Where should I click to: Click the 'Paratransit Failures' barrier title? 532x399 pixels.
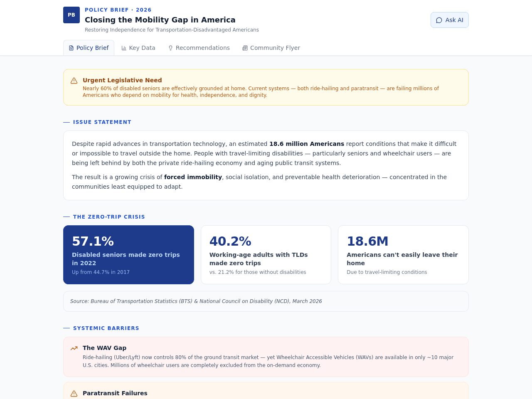[x=115, y=393]
